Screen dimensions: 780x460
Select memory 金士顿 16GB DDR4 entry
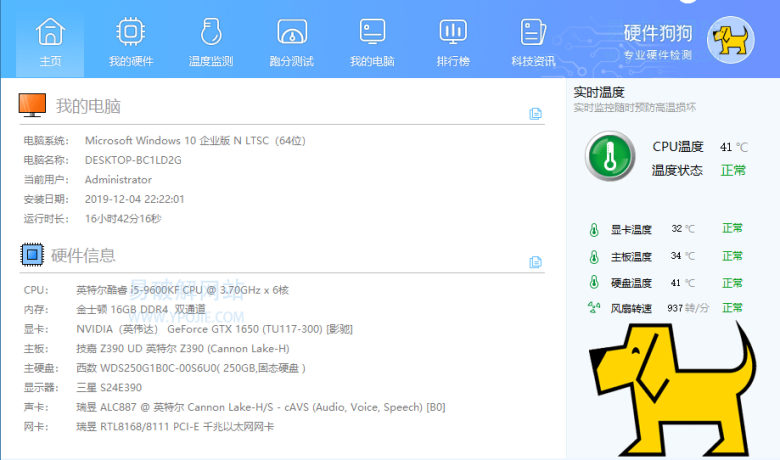point(141,309)
